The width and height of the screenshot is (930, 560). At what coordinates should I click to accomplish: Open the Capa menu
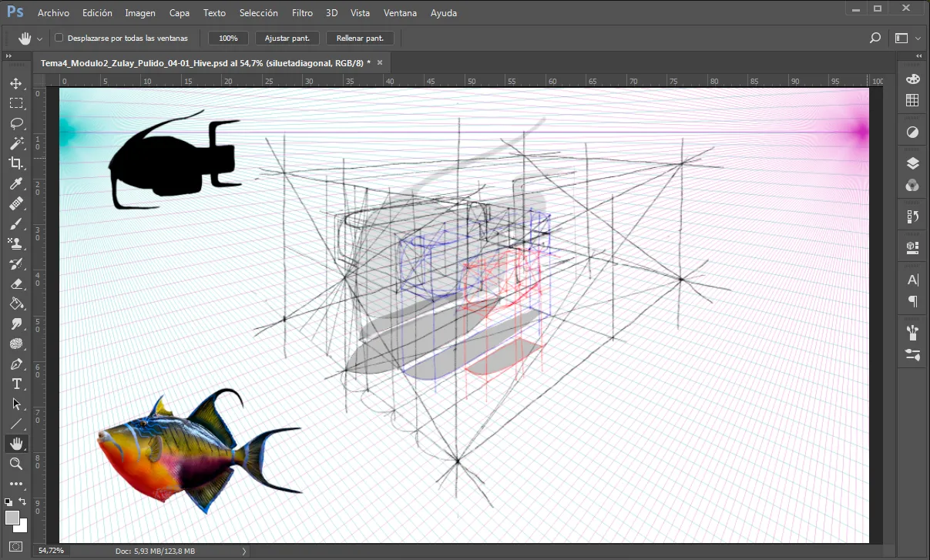pyautogui.click(x=180, y=13)
